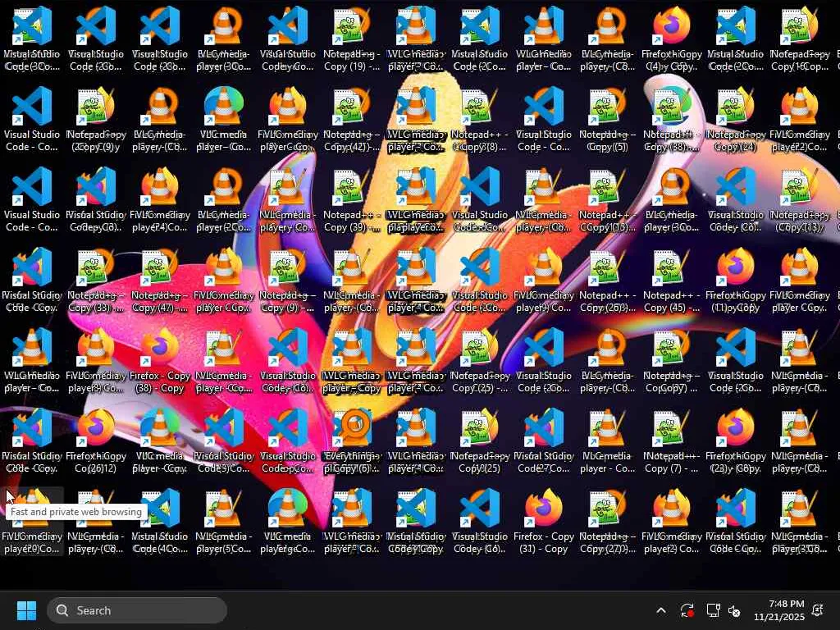Select the Notepad++ Copy (8) icon
840x630 pixels.
pyautogui.click(x=479, y=121)
